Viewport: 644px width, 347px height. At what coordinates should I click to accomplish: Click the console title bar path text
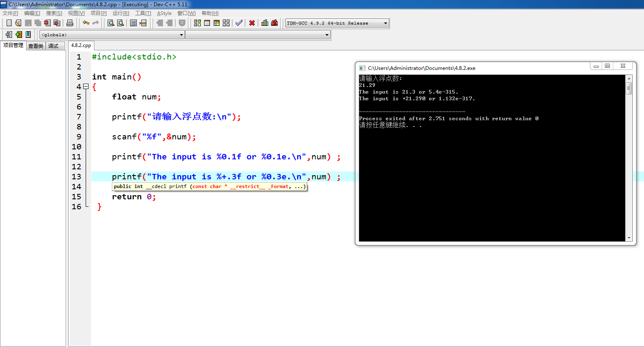tap(422, 68)
